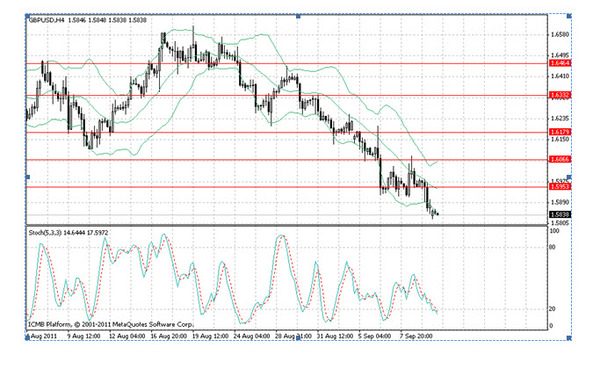Image resolution: width=600 pixels, height=369 pixels.
Task: Click the left-middle edge selection handle
Action: [27, 177]
